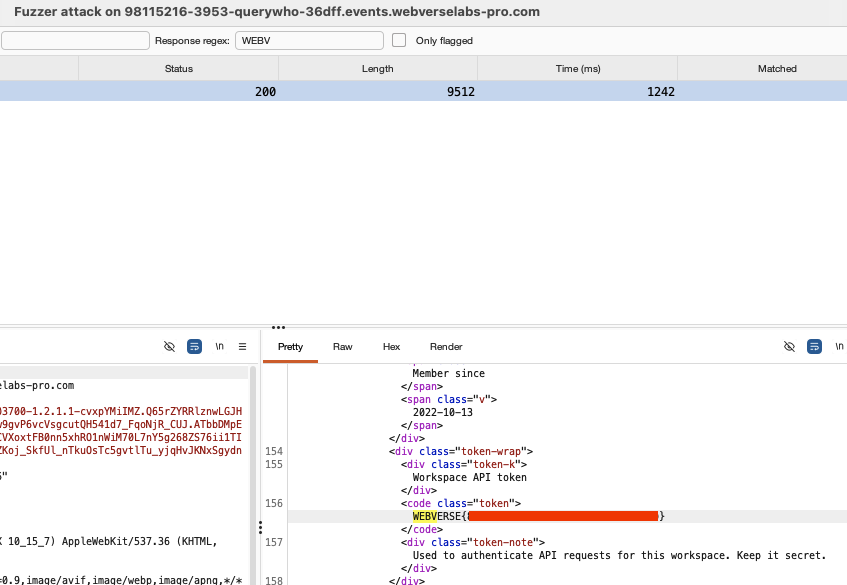Sort results by Time (ms) column
This screenshot has height=585, width=847.
577,69
